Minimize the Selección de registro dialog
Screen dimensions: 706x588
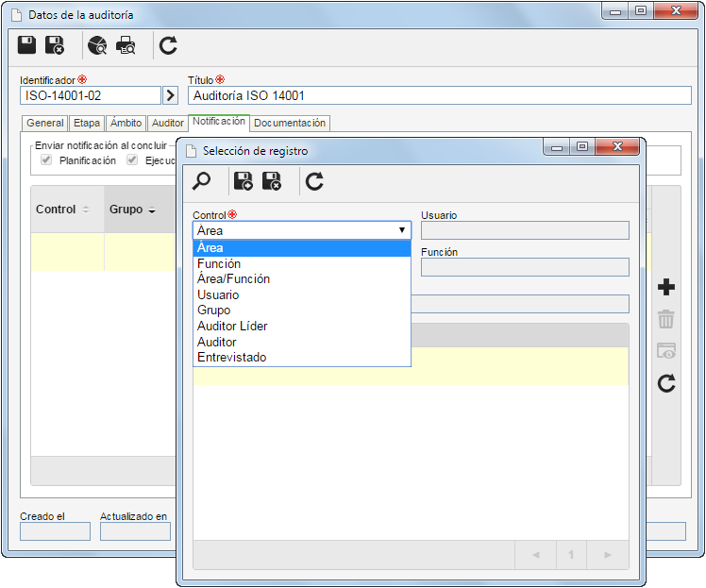pyautogui.click(x=557, y=146)
